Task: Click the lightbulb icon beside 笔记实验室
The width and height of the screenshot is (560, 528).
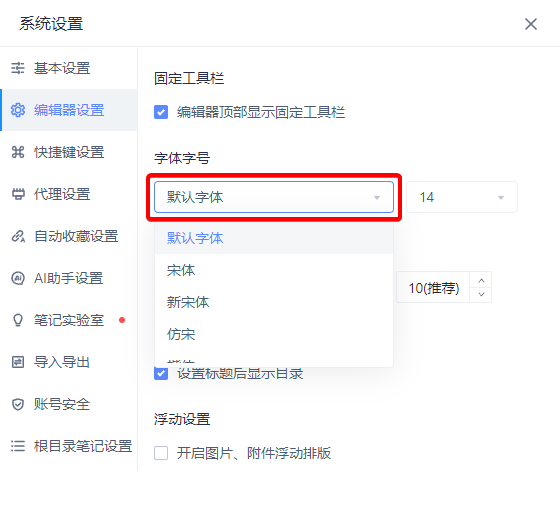Action: click(18, 320)
